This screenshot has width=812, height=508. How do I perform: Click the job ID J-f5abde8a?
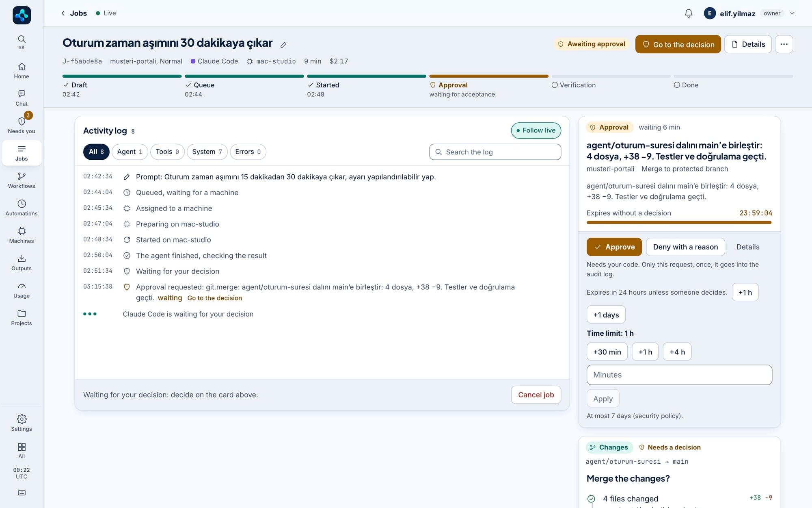click(x=82, y=61)
